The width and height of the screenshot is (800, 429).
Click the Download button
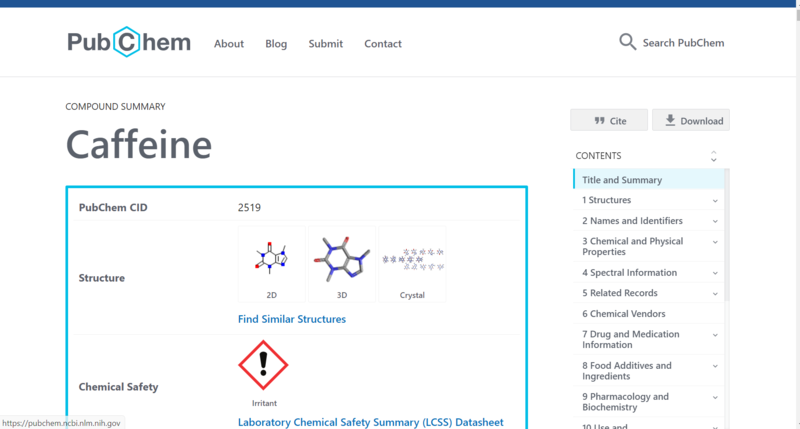pos(691,120)
